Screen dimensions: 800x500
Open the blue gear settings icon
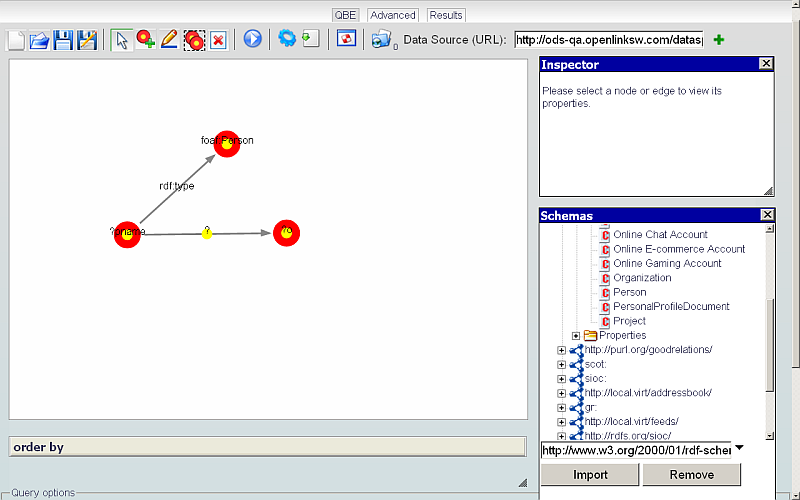[287, 38]
